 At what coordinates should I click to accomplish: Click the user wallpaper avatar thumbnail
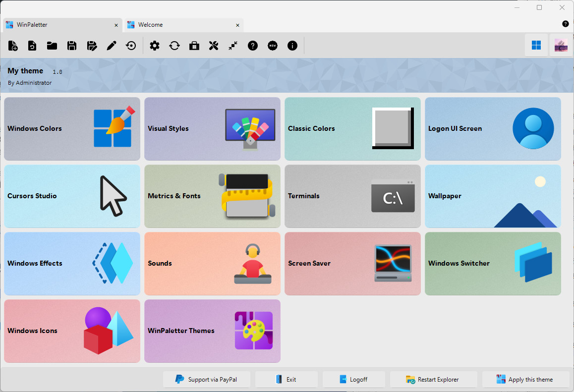coord(561,45)
